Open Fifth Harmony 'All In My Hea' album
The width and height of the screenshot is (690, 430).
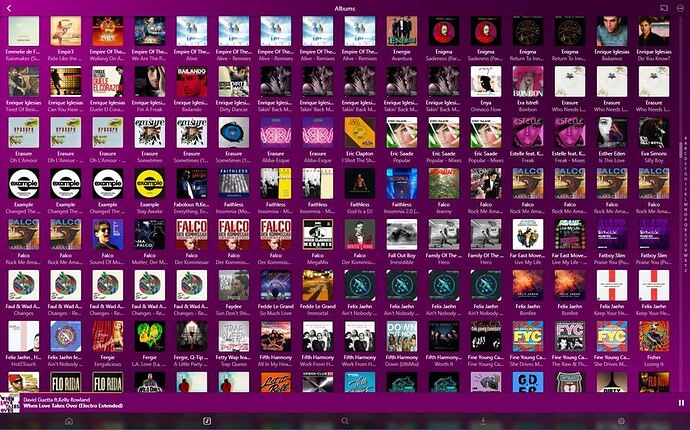[276, 336]
